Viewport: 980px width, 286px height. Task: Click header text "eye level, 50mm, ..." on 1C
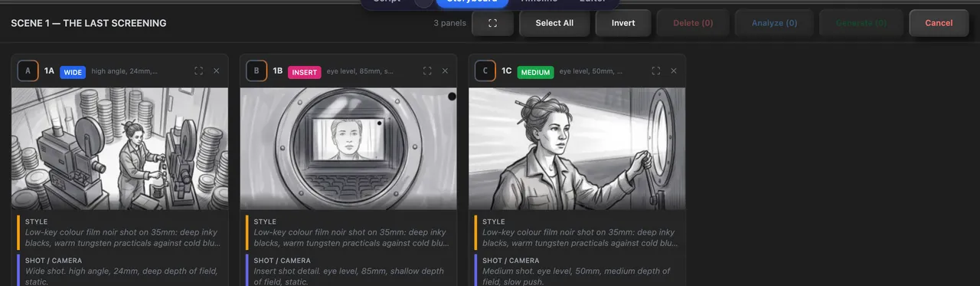click(591, 71)
